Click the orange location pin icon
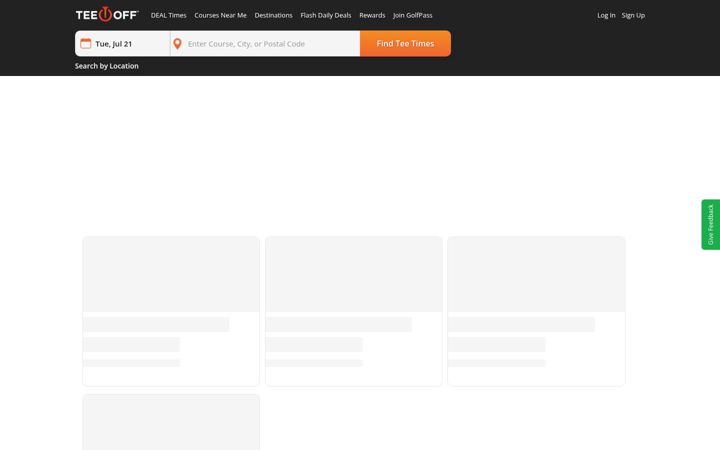 (177, 44)
